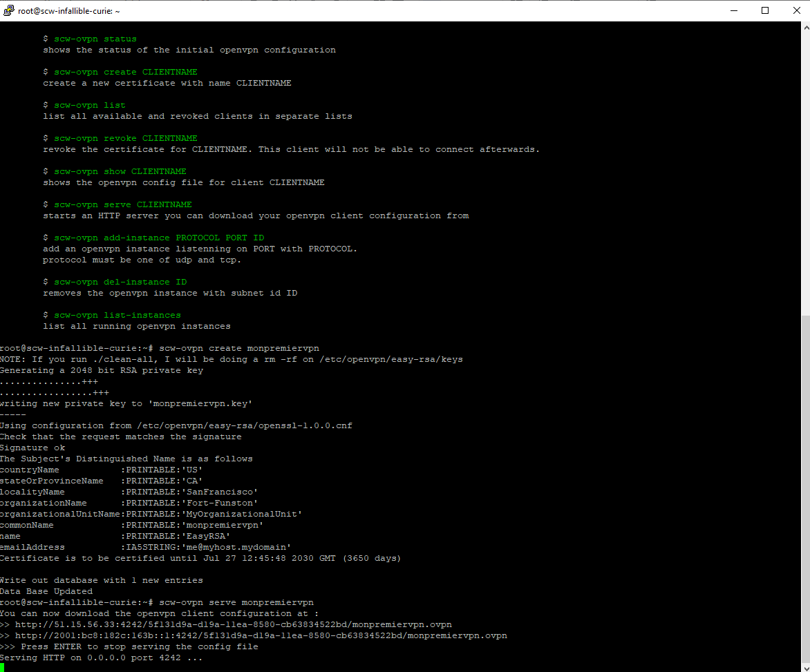Click 'list all available and revoked clients' line
Viewport: 810px width, 672px height.
coord(198,116)
